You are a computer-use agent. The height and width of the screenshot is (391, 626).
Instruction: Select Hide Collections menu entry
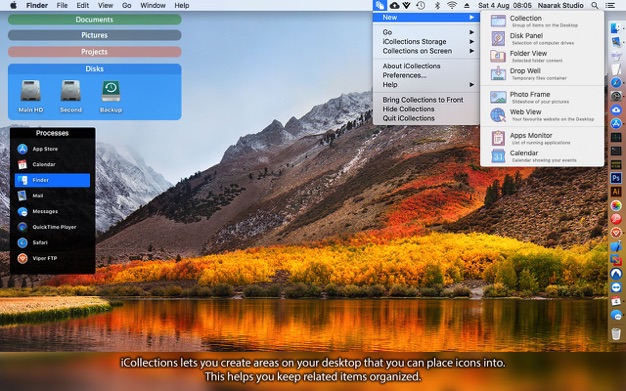[x=408, y=109]
